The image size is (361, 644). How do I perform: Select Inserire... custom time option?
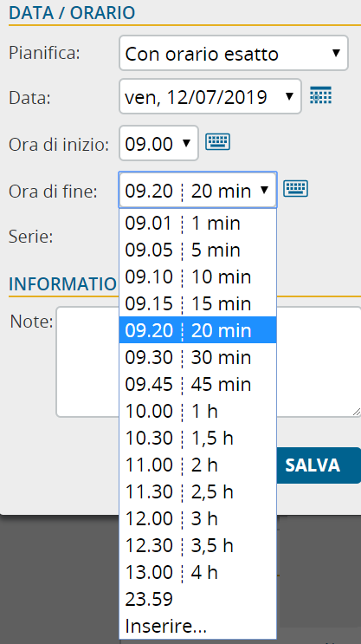(x=197, y=626)
